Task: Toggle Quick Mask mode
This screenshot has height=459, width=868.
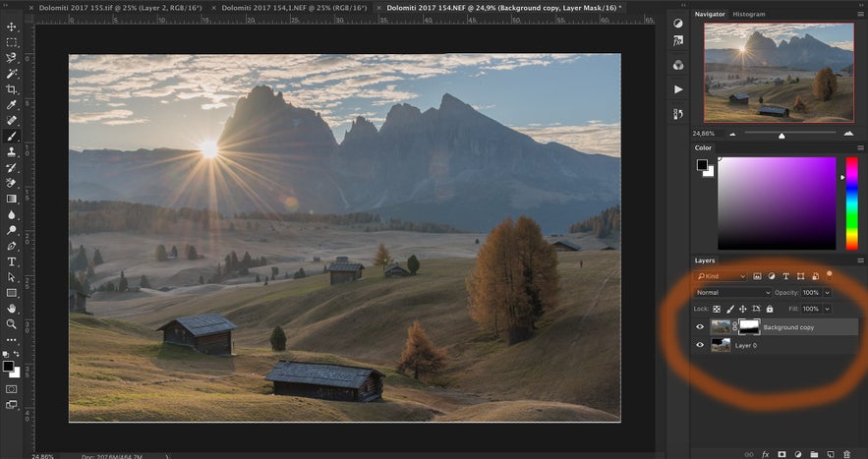Action: pos(11,389)
